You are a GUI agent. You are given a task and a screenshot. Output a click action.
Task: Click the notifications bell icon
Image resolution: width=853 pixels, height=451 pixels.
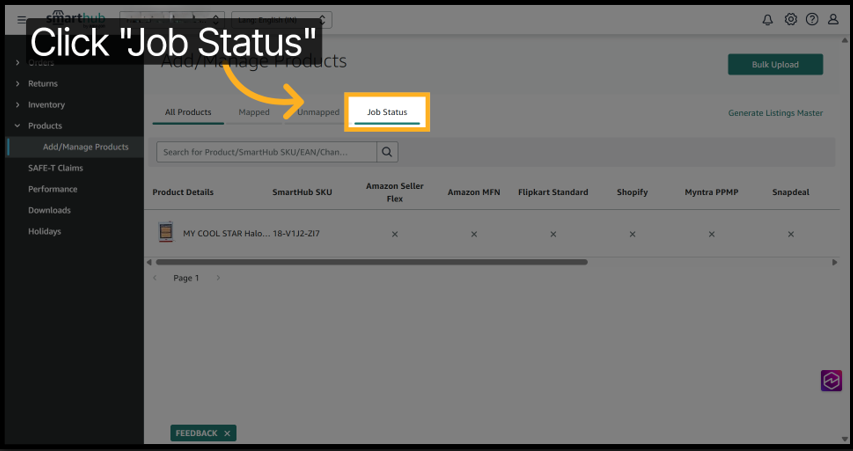[x=768, y=20]
